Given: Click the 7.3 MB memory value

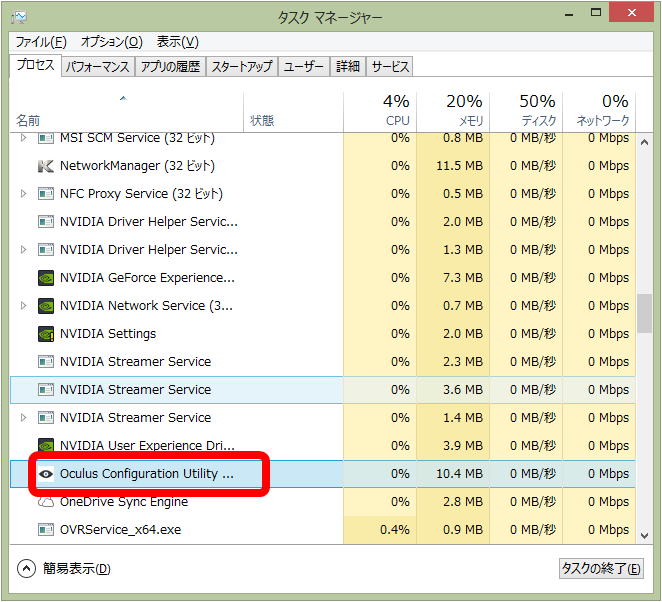Looking at the screenshot, I should point(463,278).
